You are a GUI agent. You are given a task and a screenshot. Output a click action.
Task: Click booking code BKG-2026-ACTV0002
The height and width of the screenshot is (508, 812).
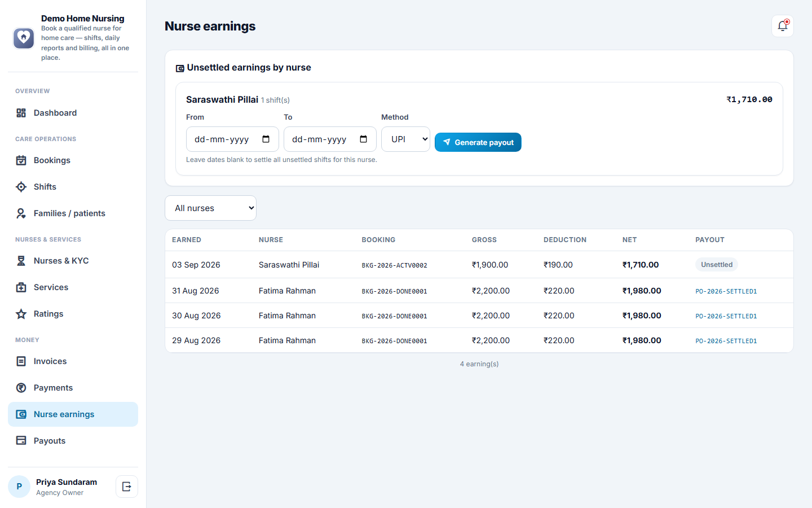tap(394, 265)
